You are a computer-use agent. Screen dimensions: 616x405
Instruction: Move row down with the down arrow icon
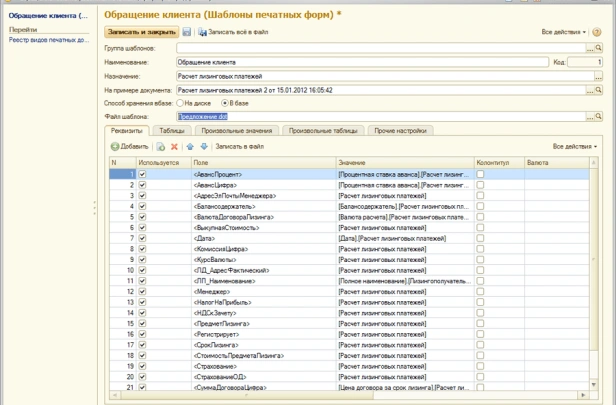tap(204, 146)
